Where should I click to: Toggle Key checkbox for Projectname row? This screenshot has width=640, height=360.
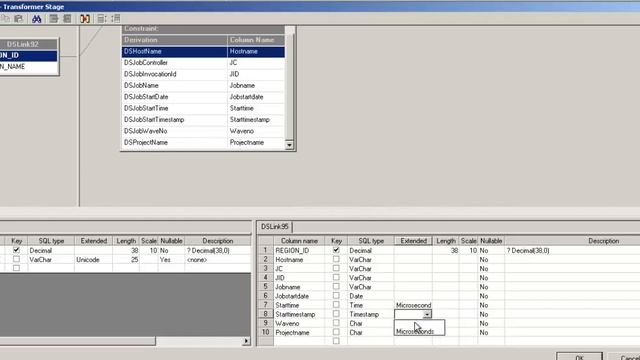tap(336, 332)
